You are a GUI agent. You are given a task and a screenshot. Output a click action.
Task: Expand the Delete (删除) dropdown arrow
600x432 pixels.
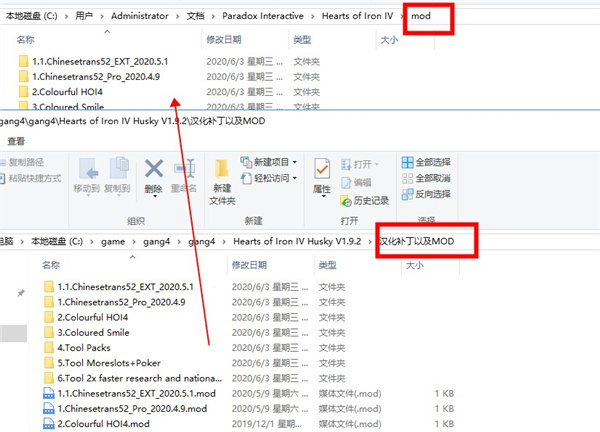coord(155,196)
